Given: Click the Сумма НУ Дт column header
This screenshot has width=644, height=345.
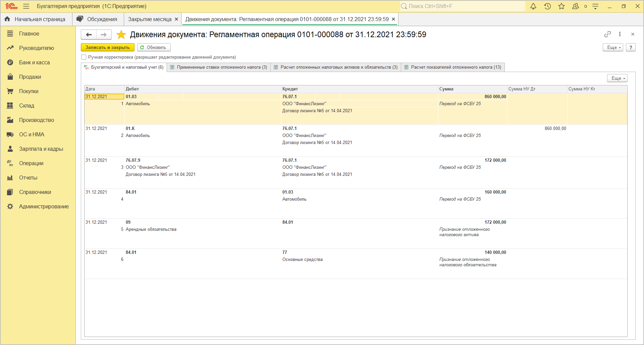Looking at the screenshot, I should (537, 89).
